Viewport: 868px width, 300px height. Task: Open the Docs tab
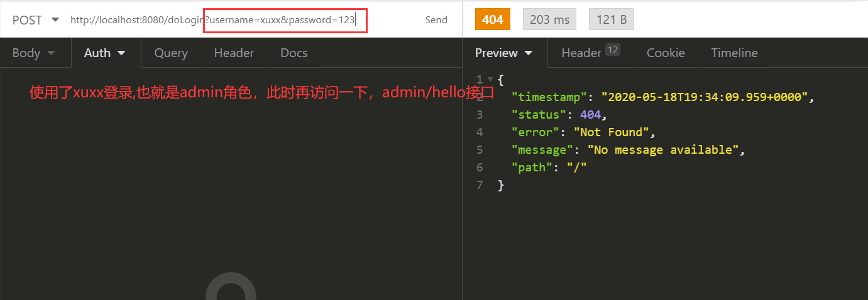[294, 53]
